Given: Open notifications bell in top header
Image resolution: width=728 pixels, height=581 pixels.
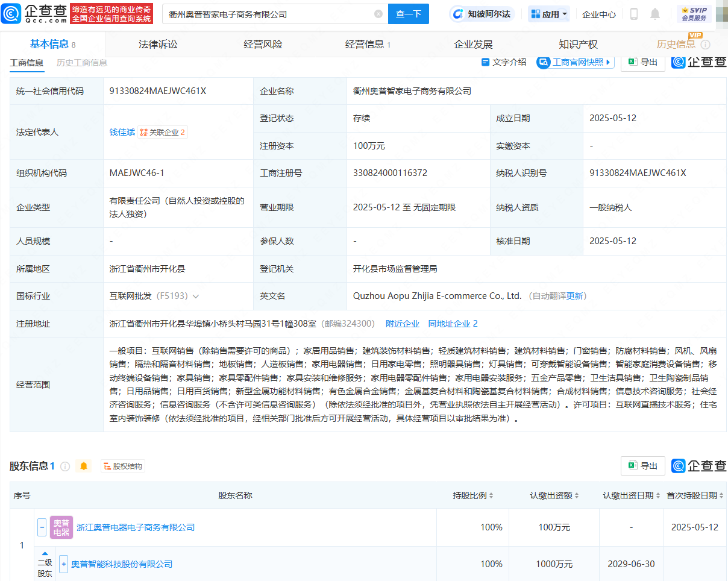Looking at the screenshot, I should pos(655,14).
